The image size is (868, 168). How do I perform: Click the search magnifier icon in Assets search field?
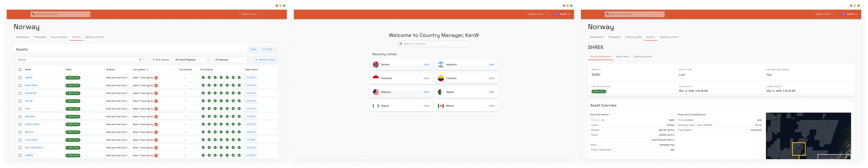(140, 60)
